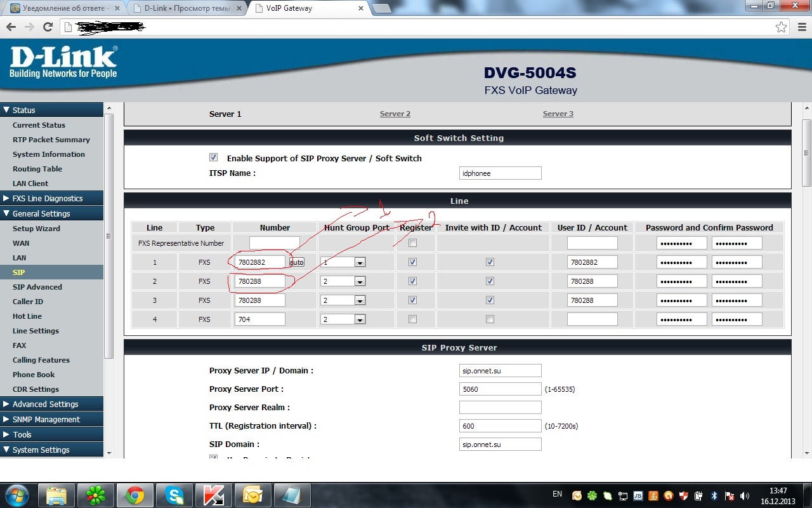Click the green ICQ flower tray icon
Viewport: 812px width, 508px height.
pos(592,495)
